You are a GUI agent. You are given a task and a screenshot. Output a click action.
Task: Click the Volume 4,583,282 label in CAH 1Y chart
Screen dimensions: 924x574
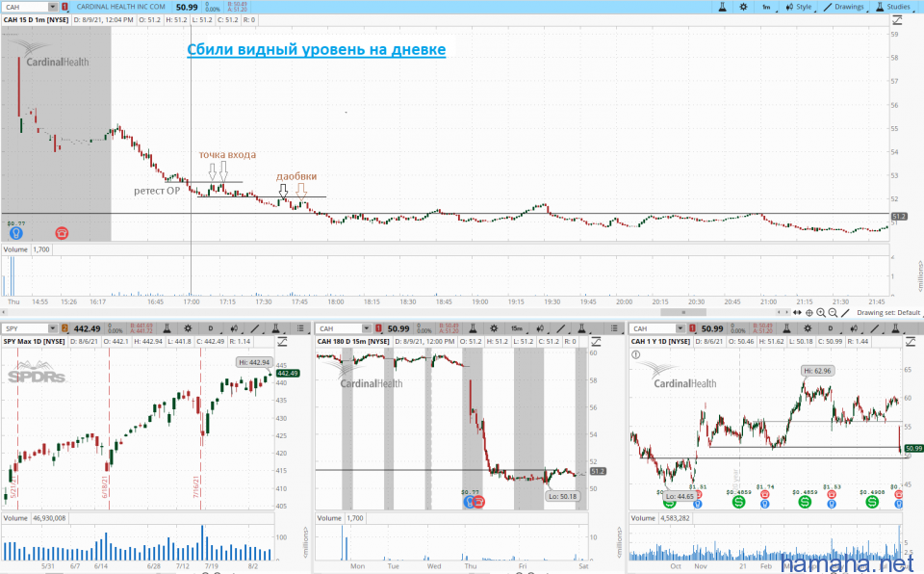[660, 518]
